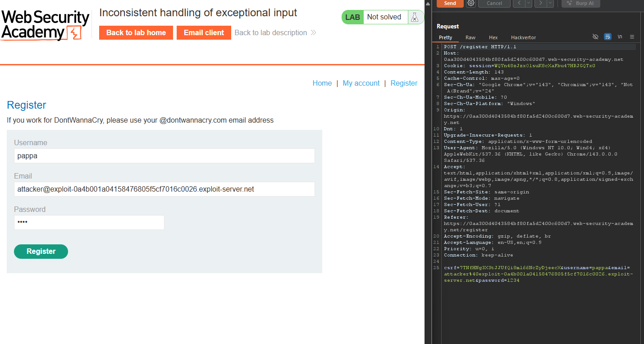Switch to the Pretty tab
Viewport: 644px width, 344px height.
pos(445,37)
